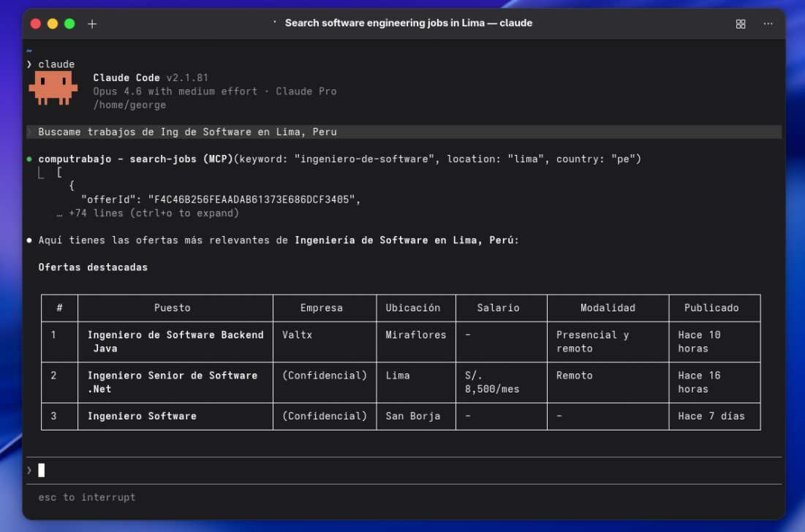This screenshot has width=805, height=532.
Task: Click the tab title Search software engineering jobs
Action: tap(408, 23)
